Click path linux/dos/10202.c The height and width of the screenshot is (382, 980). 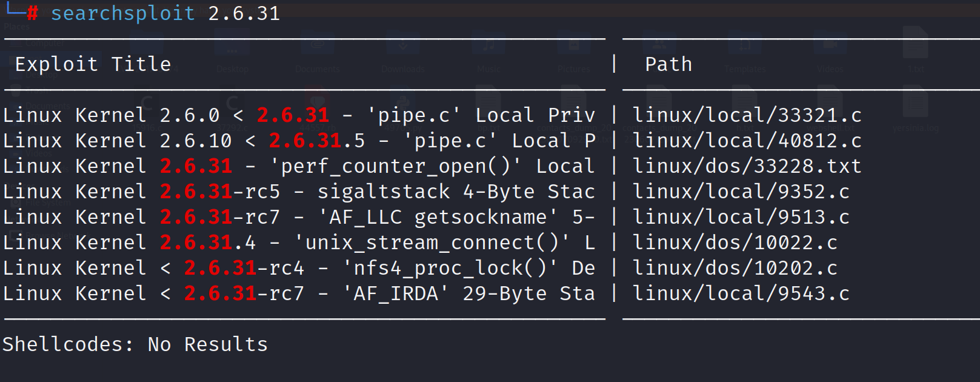click(735, 268)
